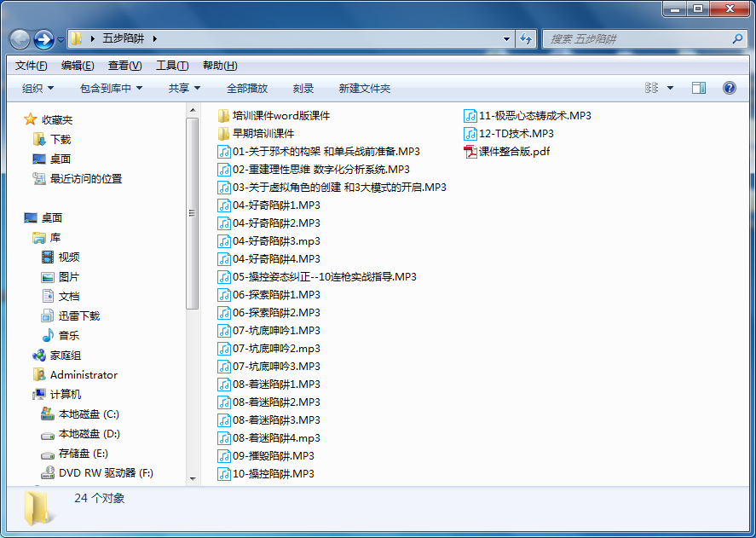Image resolution: width=756 pixels, height=538 pixels.
Task: Select file 11-极恶心态铸成术.MP3
Action: point(528,115)
